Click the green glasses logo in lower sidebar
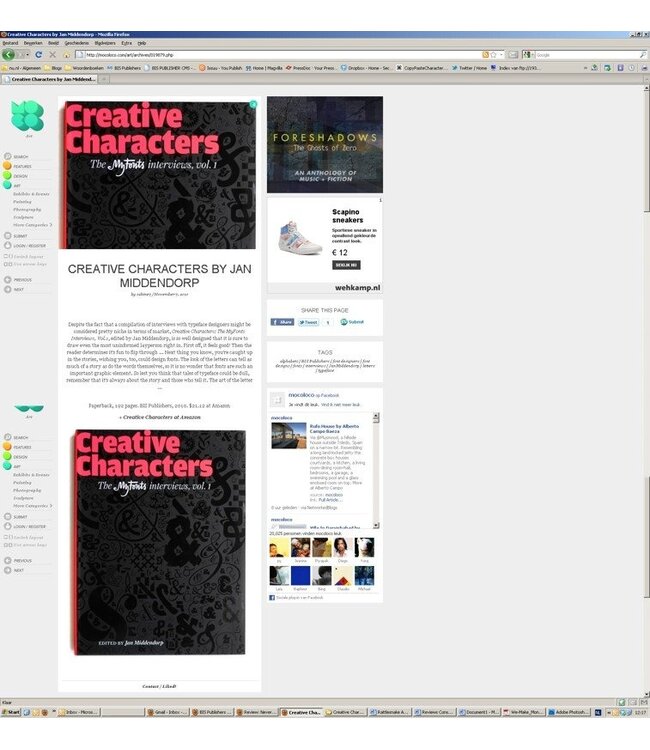This screenshot has width=650, height=750. coord(29,408)
